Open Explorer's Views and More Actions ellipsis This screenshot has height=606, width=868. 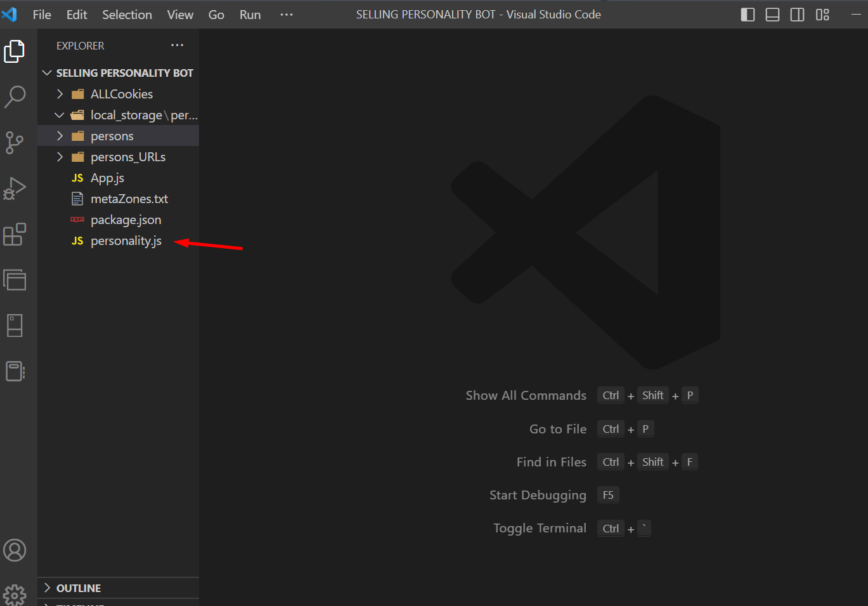click(177, 45)
